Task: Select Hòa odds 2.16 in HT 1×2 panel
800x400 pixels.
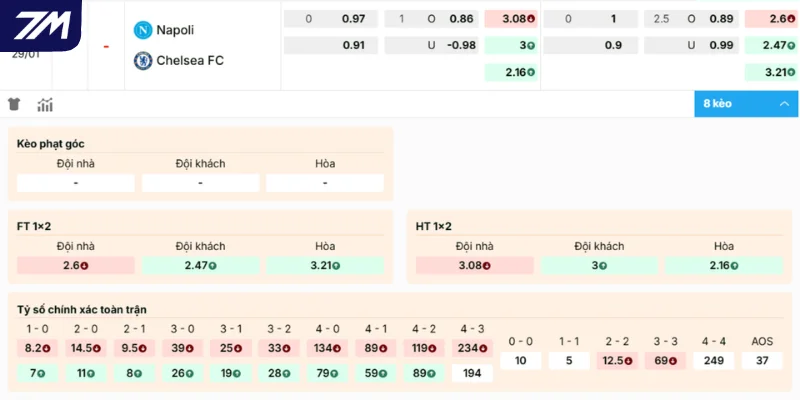Action: click(x=724, y=265)
